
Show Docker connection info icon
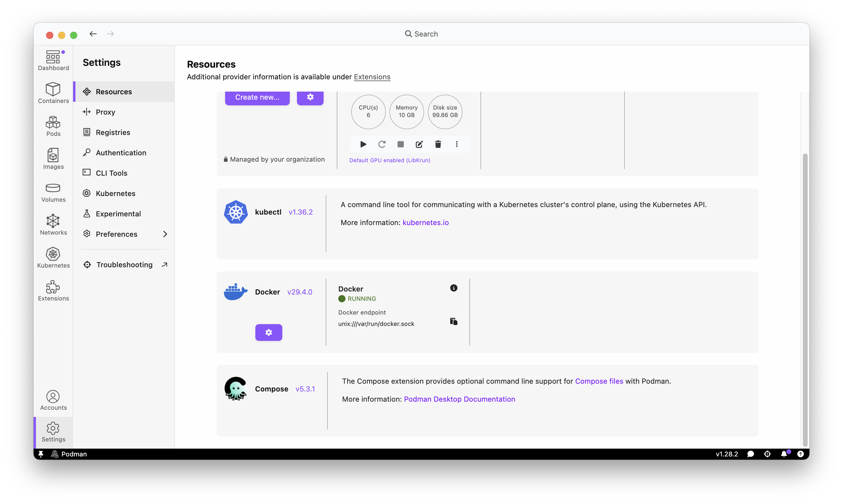[454, 288]
